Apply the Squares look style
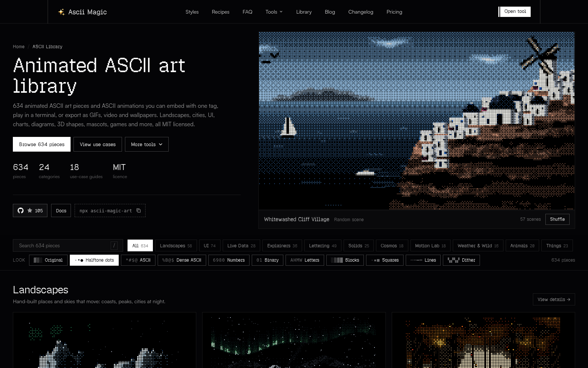The height and width of the screenshot is (368, 588). click(385, 260)
